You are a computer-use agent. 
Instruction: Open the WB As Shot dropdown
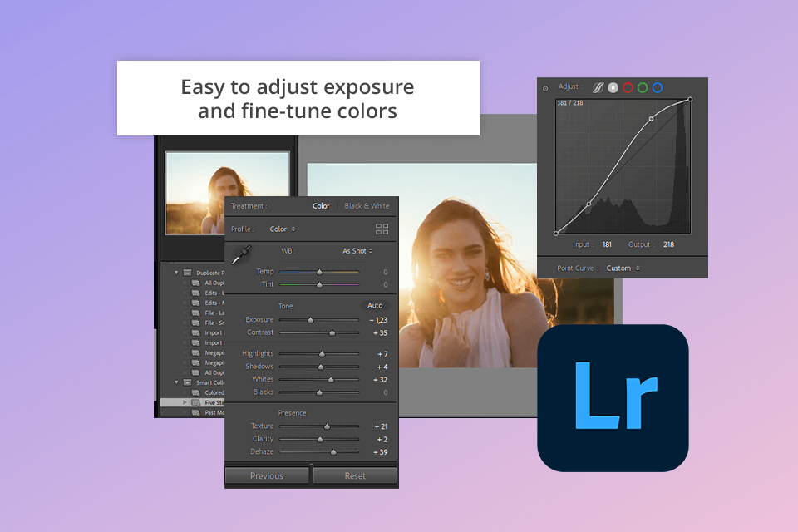(x=357, y=251)
